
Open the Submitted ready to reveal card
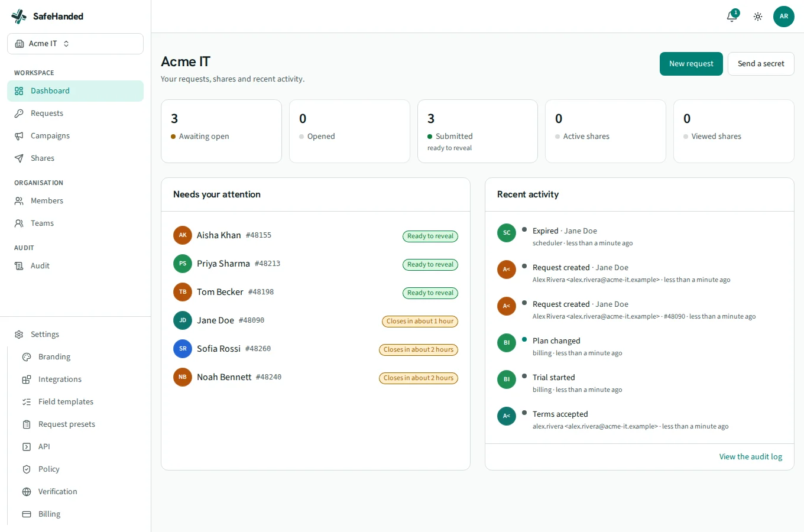[478, 131]
